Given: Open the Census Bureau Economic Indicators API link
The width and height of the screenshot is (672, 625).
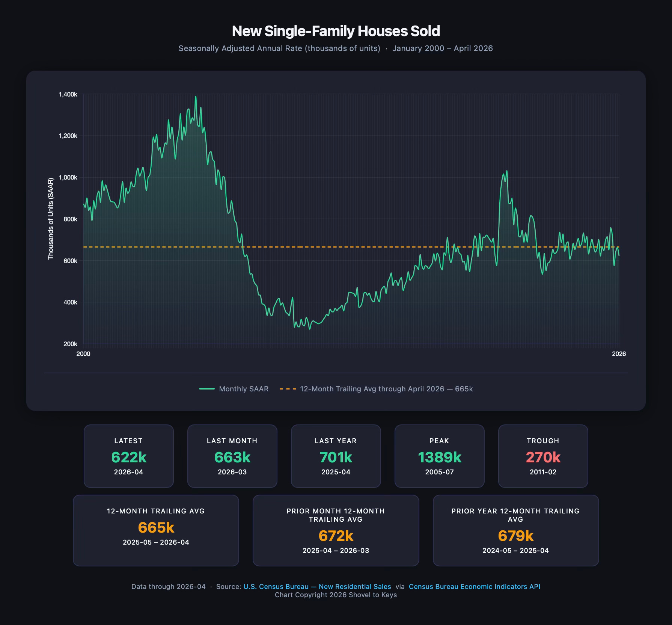Looking at the screenshot, I should pos(475,587).
